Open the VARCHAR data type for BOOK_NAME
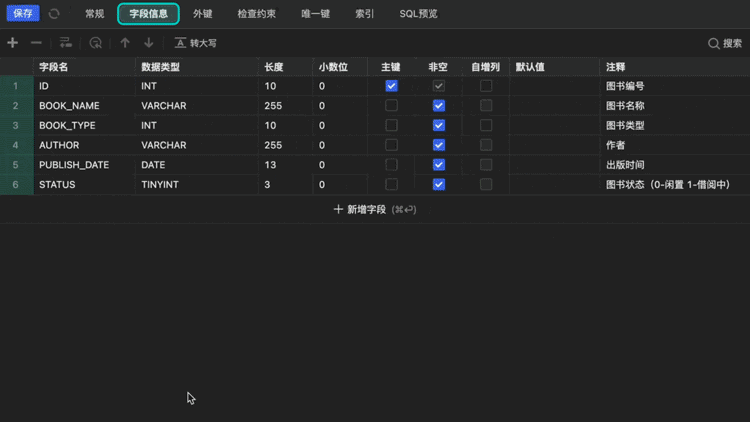Viewport: 750px width, 422px height. click(197, 106)
